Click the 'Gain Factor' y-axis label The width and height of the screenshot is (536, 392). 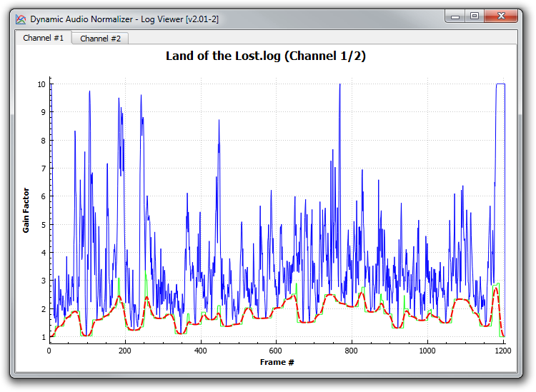[26, 211]
